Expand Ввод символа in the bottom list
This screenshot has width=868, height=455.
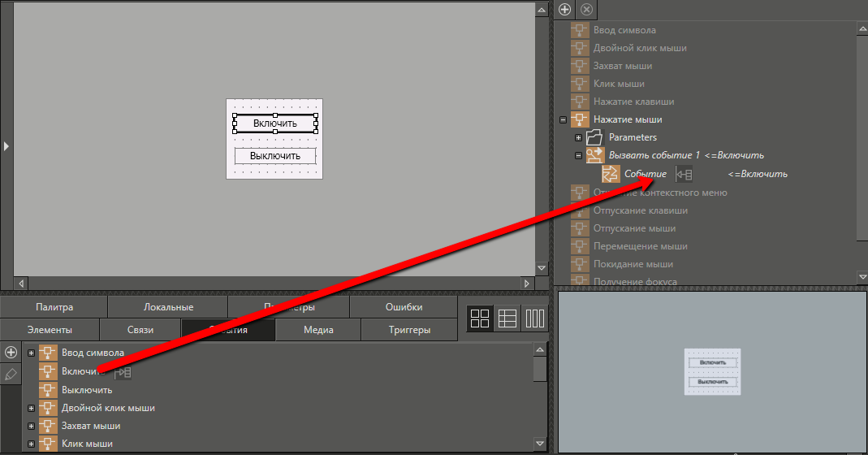point(31,353)
